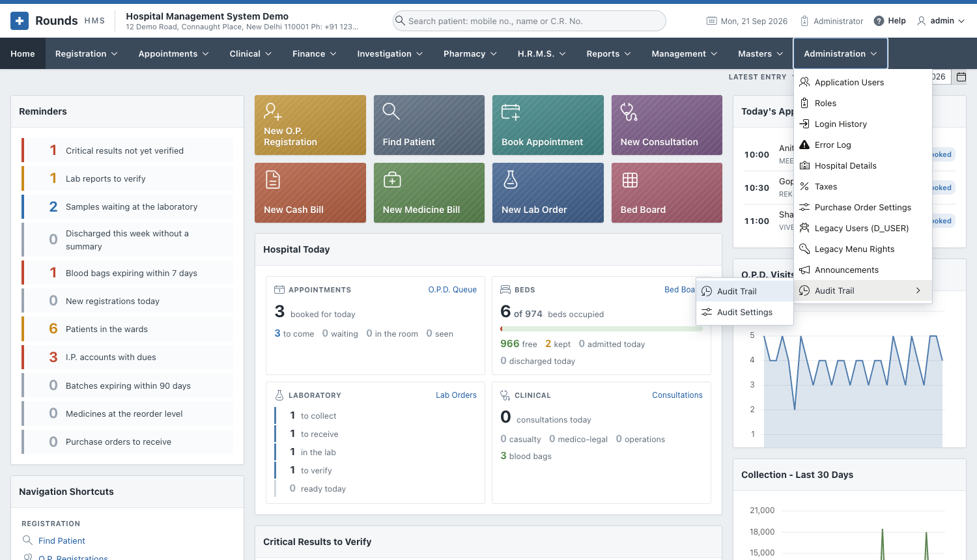
Task: Click the Help question mark icon
Action: point(879,21)
